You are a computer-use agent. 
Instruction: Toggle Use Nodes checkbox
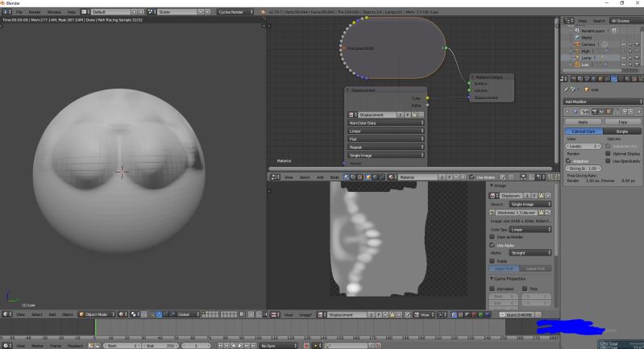click(472, 177)
